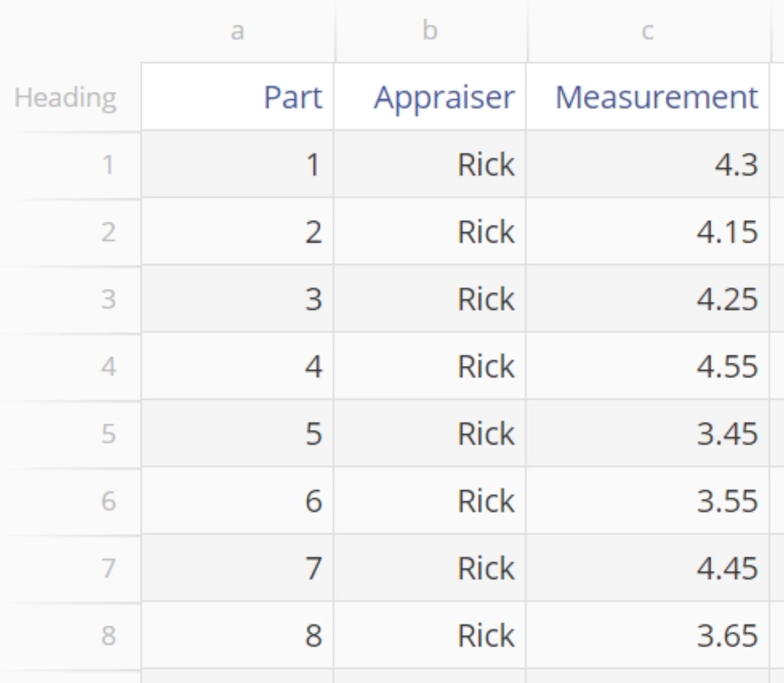784x683 pixels.
Task: Select the Part cell with value 7
Action: 238,568
